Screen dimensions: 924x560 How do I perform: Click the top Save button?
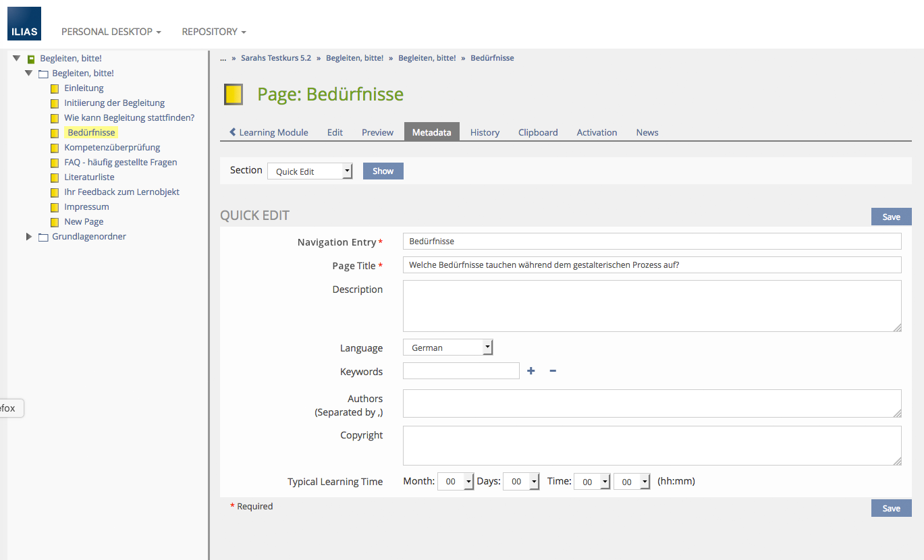point(891,217)
